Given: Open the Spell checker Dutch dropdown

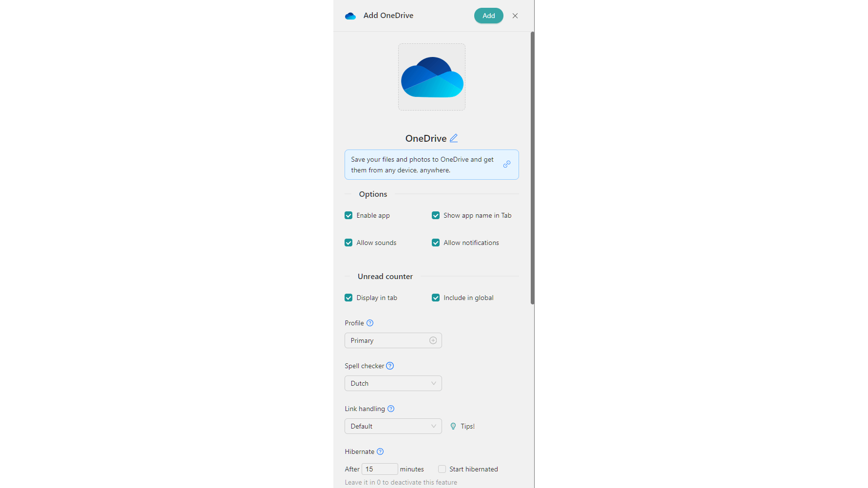Looking at the screenshot, I should (393, 383).
